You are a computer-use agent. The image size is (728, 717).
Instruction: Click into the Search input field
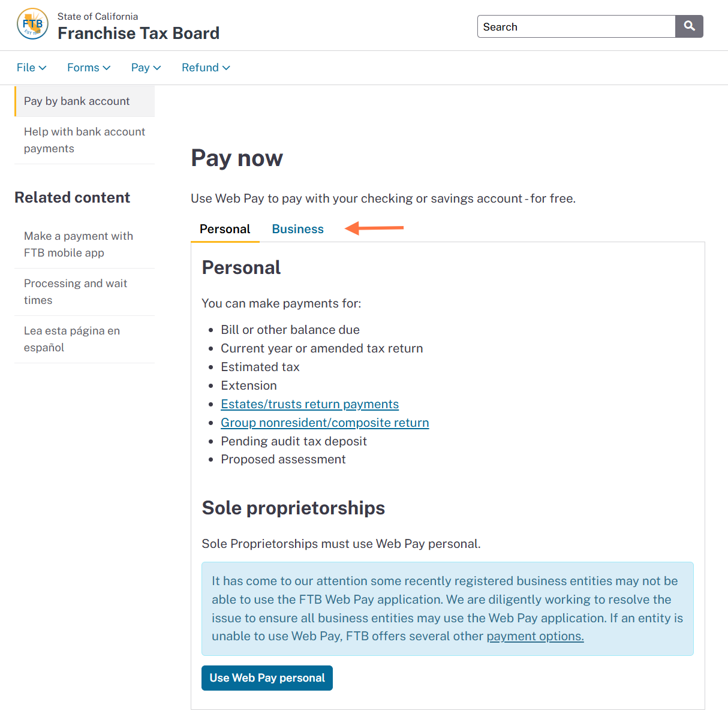point(576,26)
